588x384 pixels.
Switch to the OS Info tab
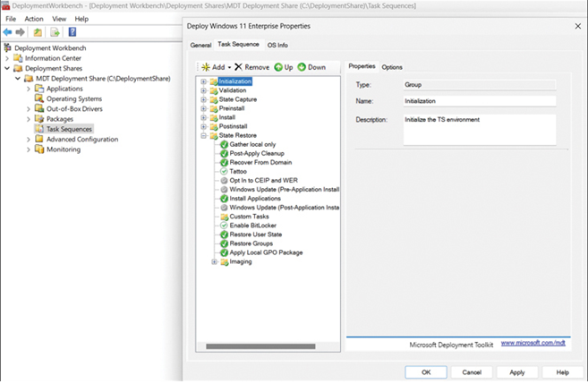[x=277, y=45]
